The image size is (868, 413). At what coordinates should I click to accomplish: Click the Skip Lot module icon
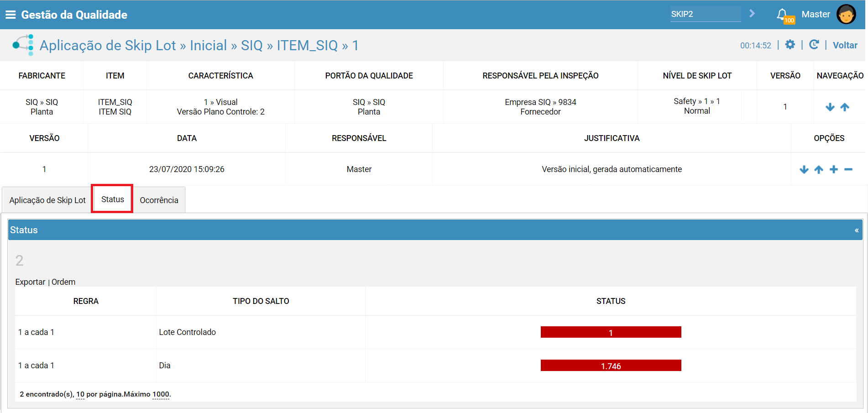tap(23, 45)
